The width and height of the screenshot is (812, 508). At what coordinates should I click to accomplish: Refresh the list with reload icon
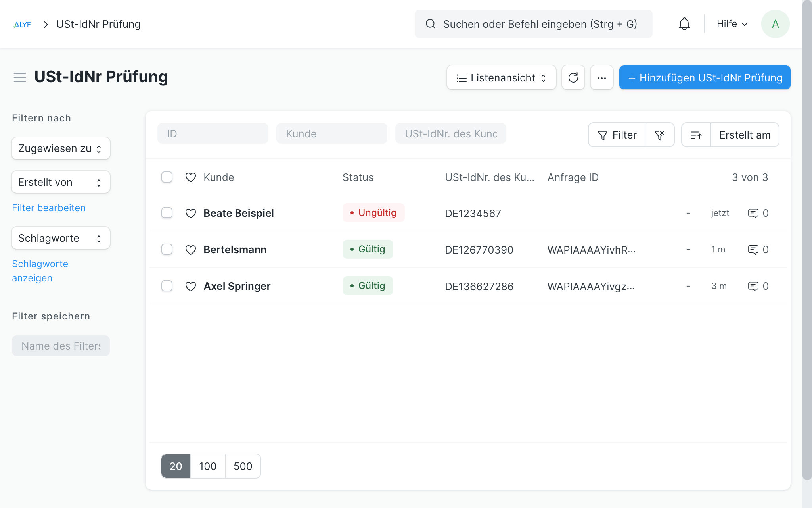coord(573,78)
